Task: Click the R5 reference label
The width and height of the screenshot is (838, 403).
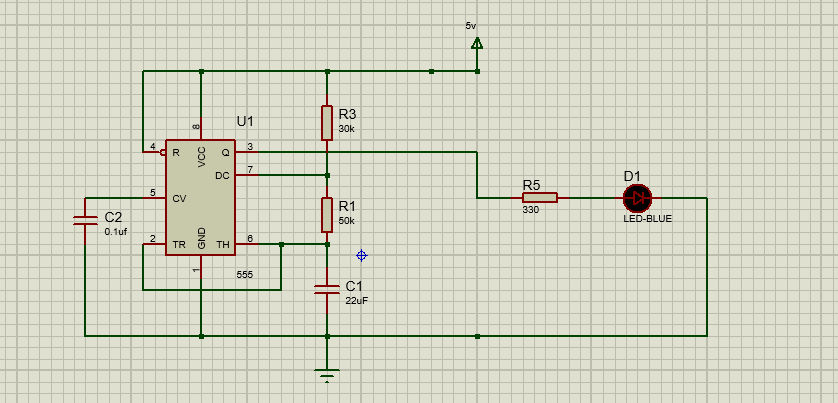Action: [531, 185]
